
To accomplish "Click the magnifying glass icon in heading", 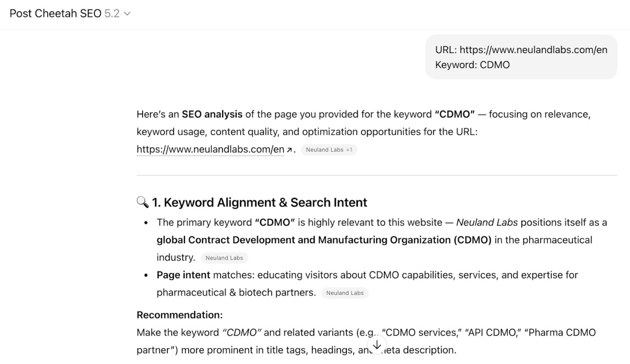I will (142, 202).
